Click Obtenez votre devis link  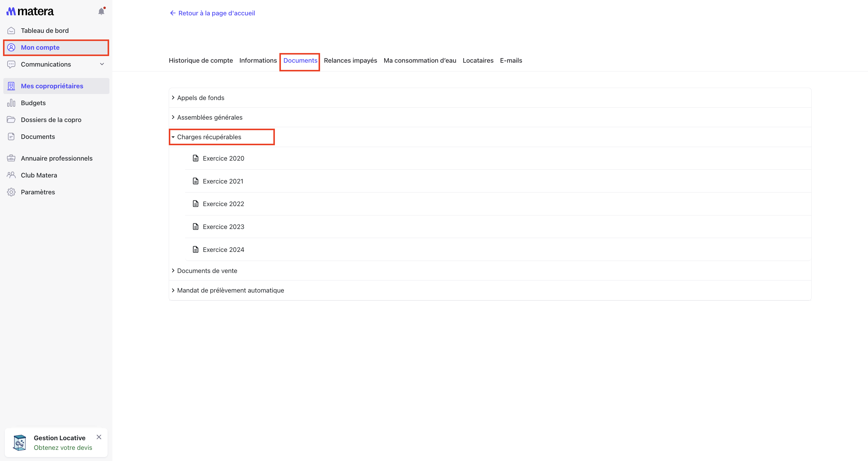pyautogui.click(x=63, y=447)
